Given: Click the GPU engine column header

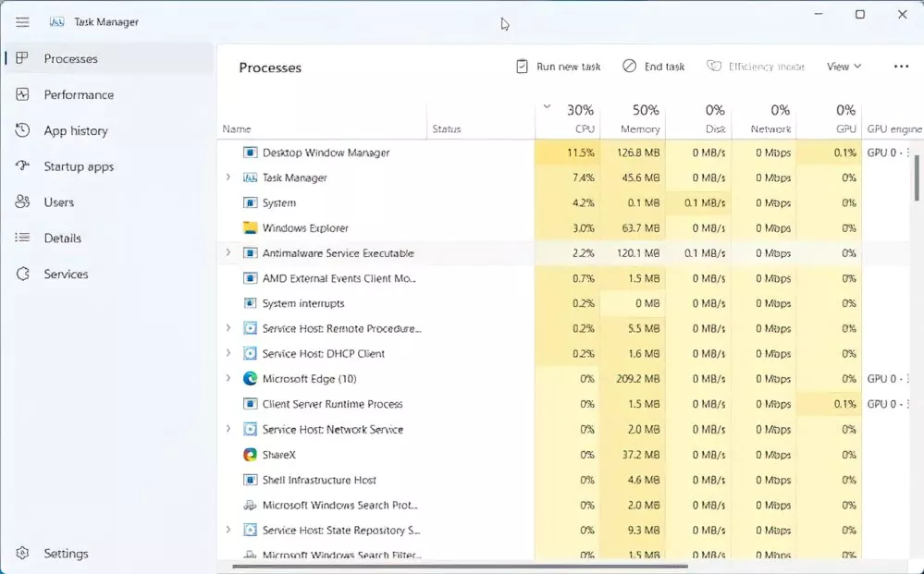Looking at the screenshot, I should (x=893, y=128).
